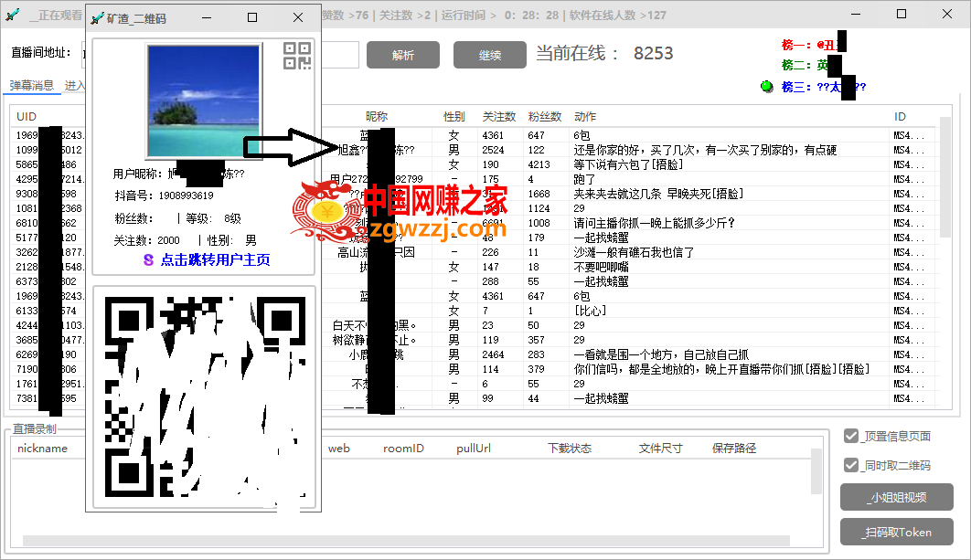The height and width of the screenshot is (560, 971).
Task: Click the 矿渣_二维码 popup title icon
Action: (97, 18)
